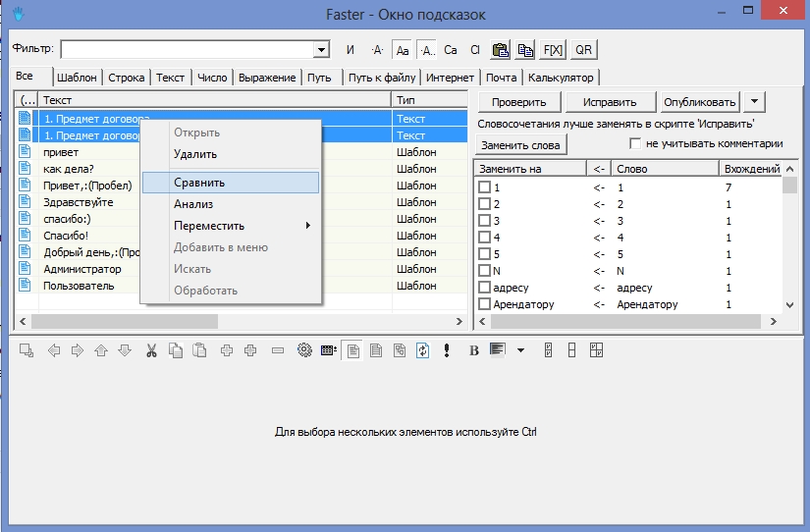The width and height of the screenshot is (810, 532).
Task: Click the Опубликовать button
Action: point(700,102)
